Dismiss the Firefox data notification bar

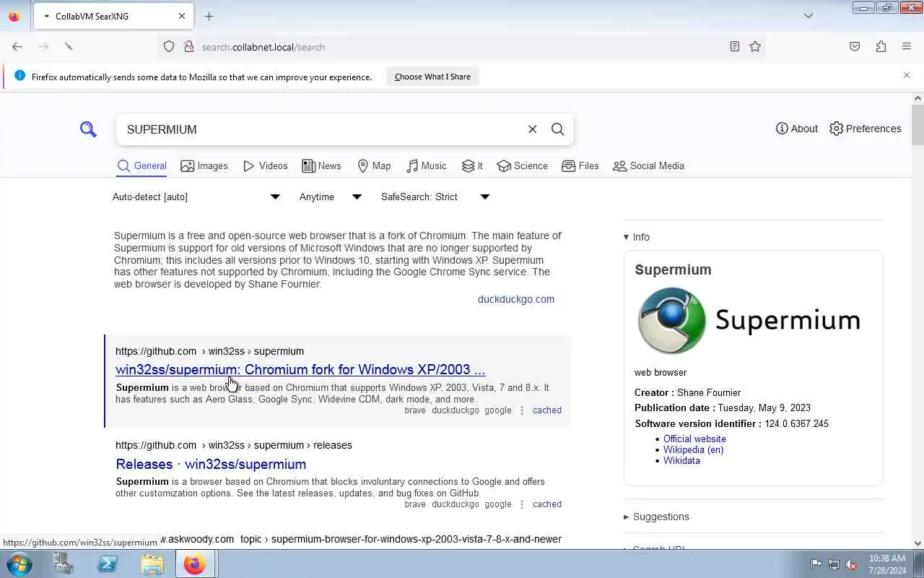(x=907, y=75)
